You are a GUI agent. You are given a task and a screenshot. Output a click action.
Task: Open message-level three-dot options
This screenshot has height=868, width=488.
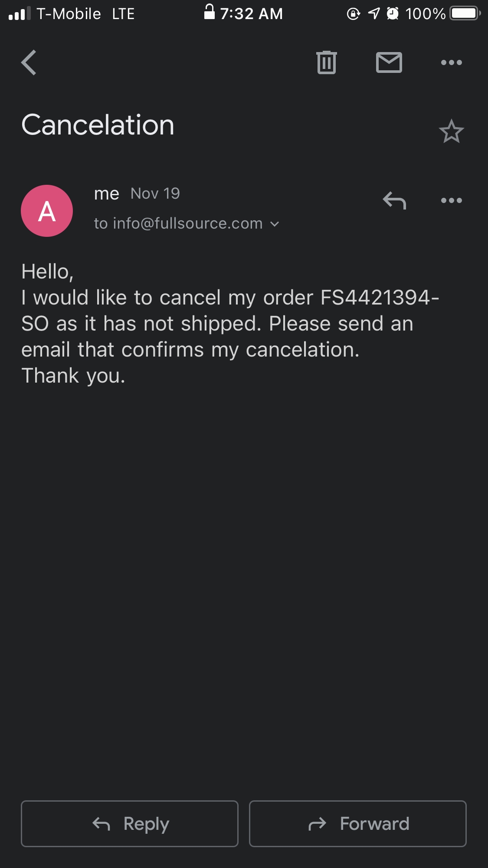tap(451, 200)
